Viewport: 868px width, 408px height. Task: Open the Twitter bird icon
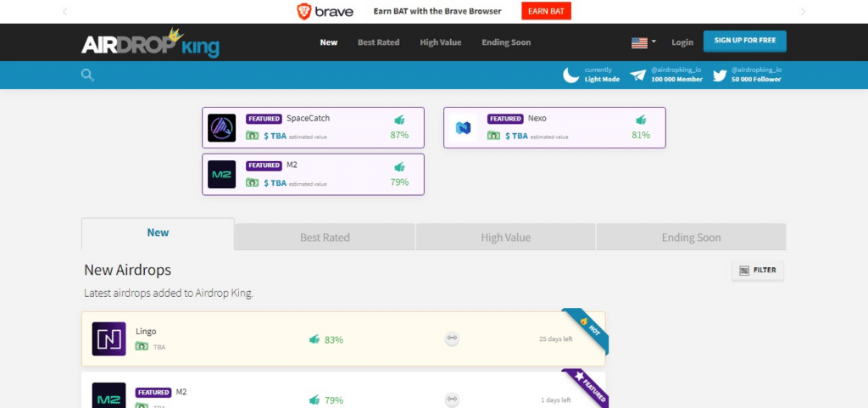tap(719, 75)
